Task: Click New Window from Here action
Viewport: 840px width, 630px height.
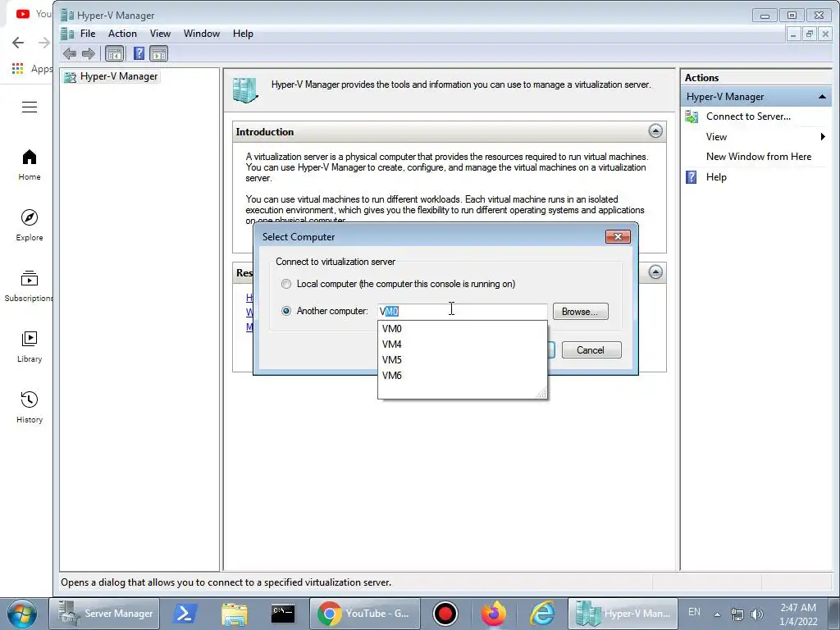Action: pyautogui.click(x=759, y=157)
